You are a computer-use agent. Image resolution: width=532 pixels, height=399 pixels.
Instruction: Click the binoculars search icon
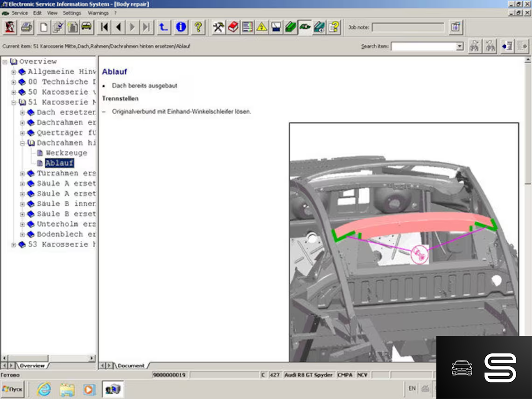[x=475, y=46]
